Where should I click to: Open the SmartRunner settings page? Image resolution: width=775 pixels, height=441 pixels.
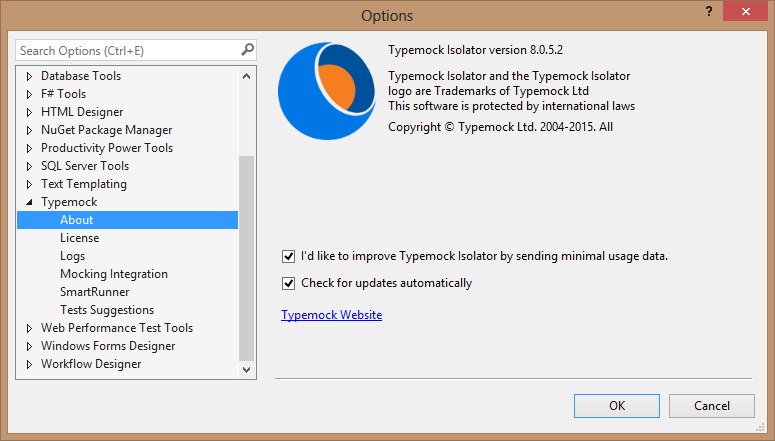click(94, 292)
